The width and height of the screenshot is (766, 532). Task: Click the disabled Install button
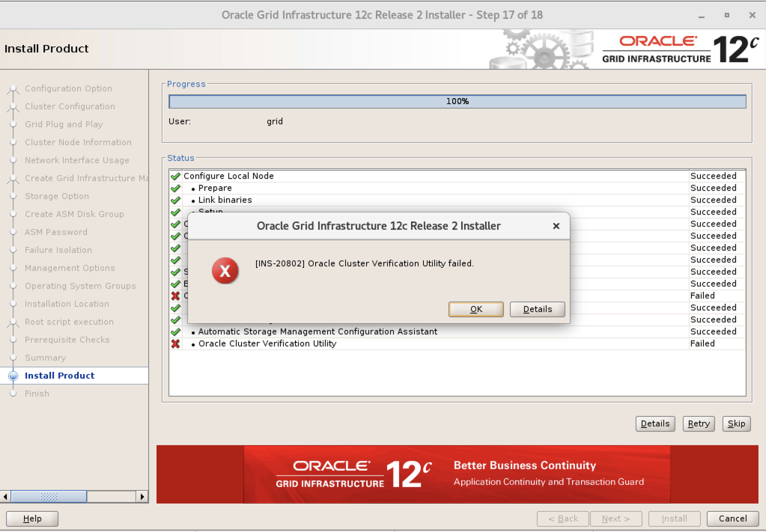[x=674, y=519]
